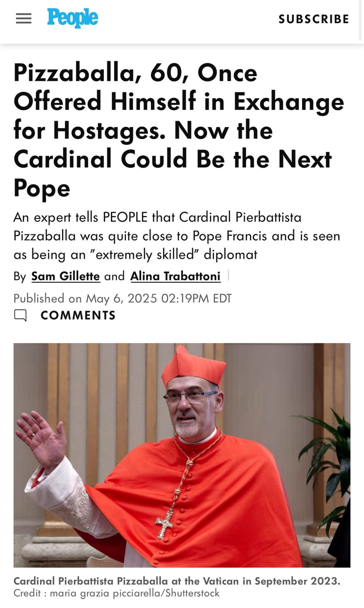The height and width of the screenshot is (608, 364).
Task: Click the gold cross in the photo
Action: [x=164, y=523]
